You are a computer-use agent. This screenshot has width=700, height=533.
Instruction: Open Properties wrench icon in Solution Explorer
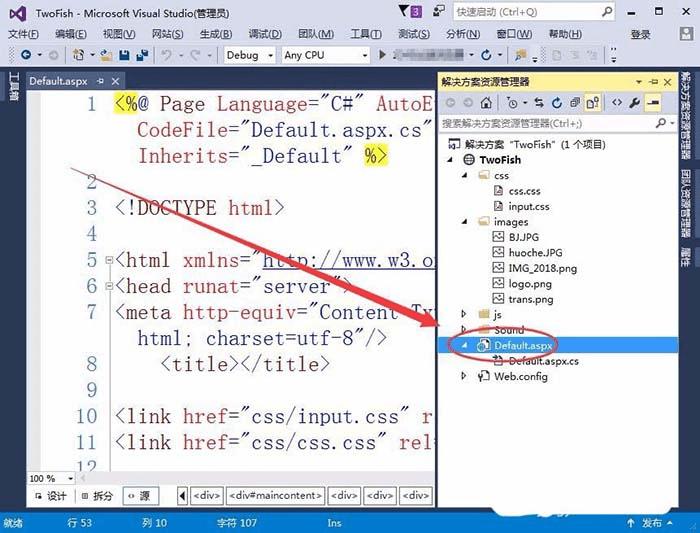pos(634,103)
